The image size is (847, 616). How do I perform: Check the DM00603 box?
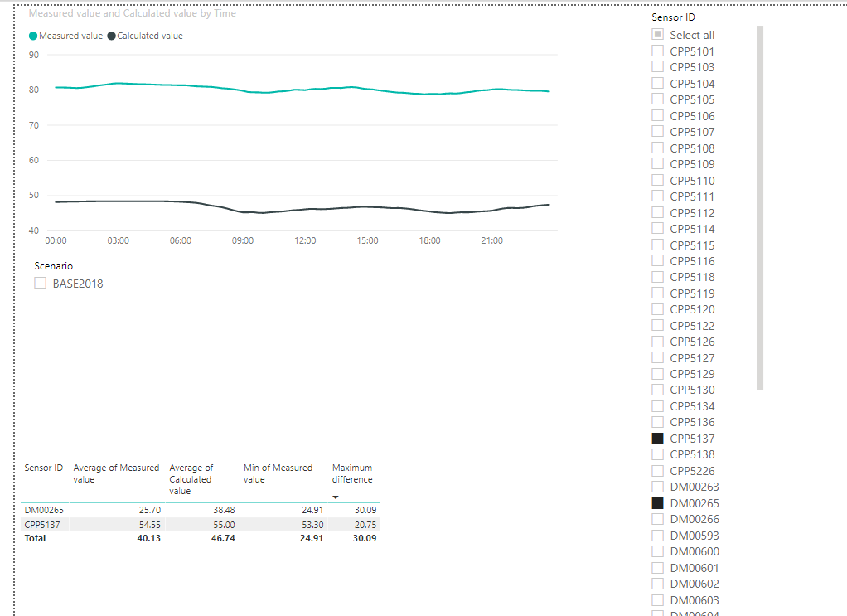[657, 599]
